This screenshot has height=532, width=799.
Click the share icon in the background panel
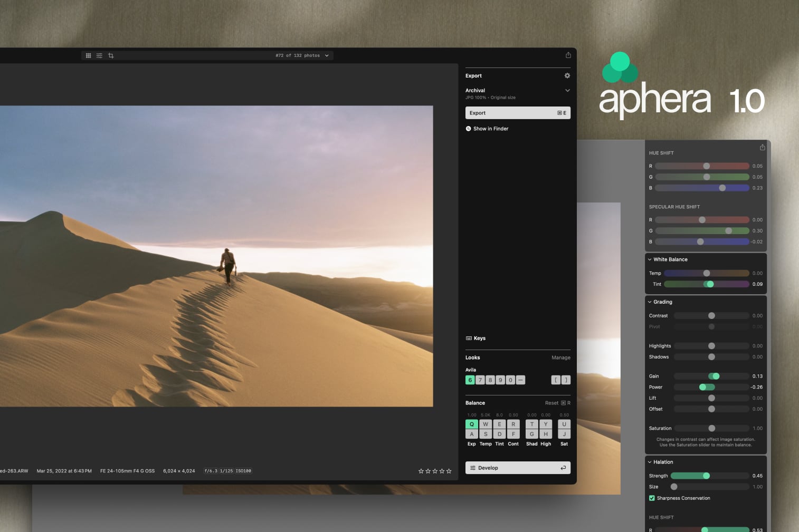click(762, 147)
